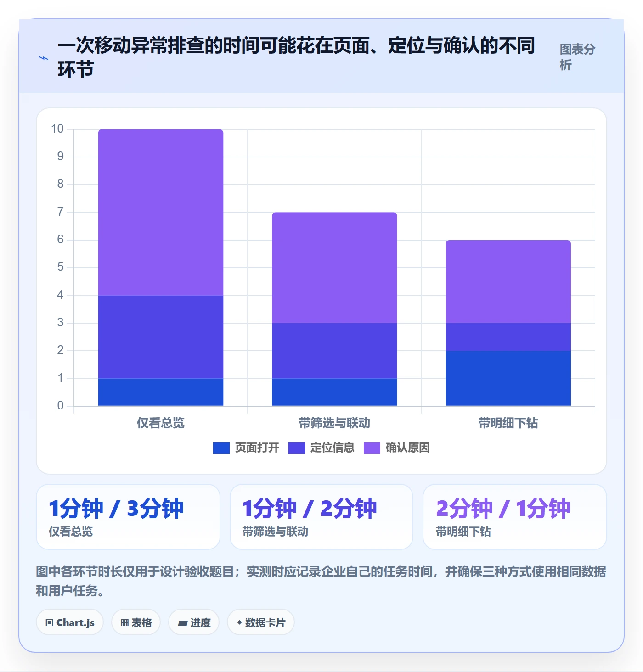Click the 确认原因 segment of 带筛选与联动 bar
The width and height of the screenshot is (643, 672).
334,268
